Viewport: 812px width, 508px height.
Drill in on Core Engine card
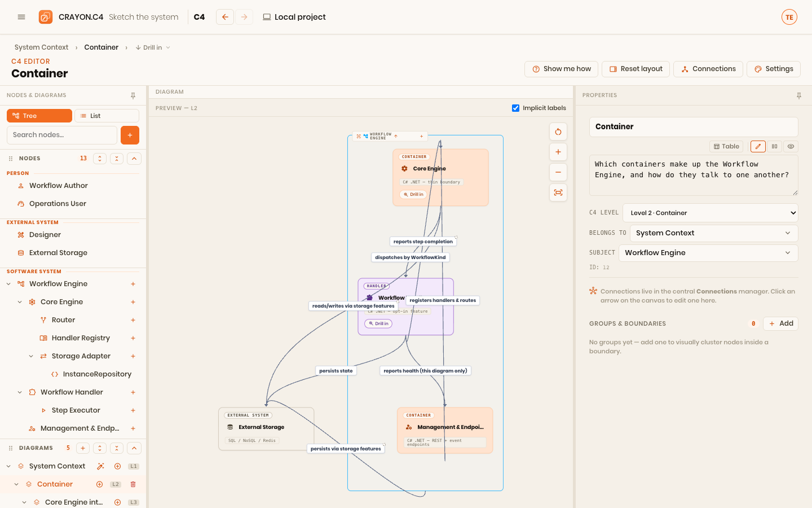point(413,194)
